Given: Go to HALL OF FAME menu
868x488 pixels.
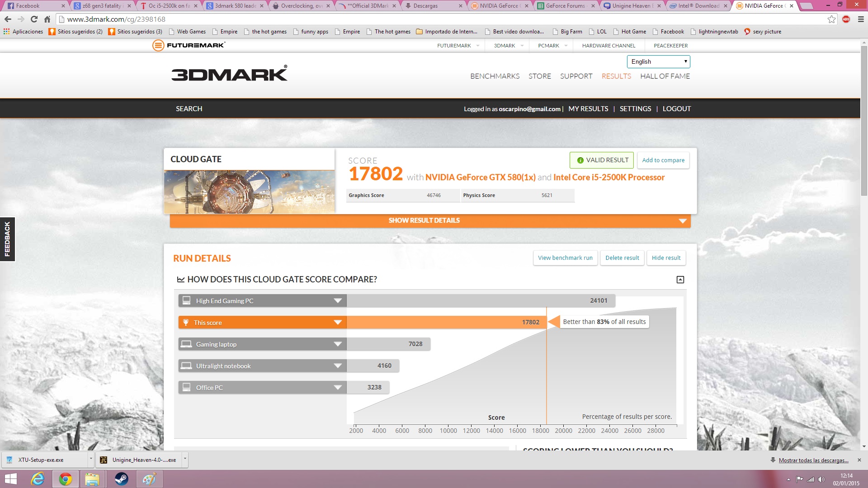Looking at the screenshot, I should 665,76.
